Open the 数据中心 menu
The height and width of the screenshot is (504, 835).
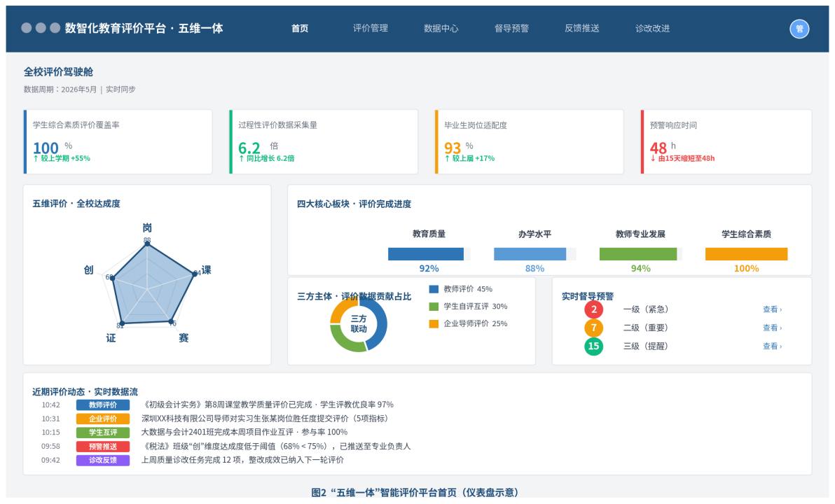coord(441,28)
